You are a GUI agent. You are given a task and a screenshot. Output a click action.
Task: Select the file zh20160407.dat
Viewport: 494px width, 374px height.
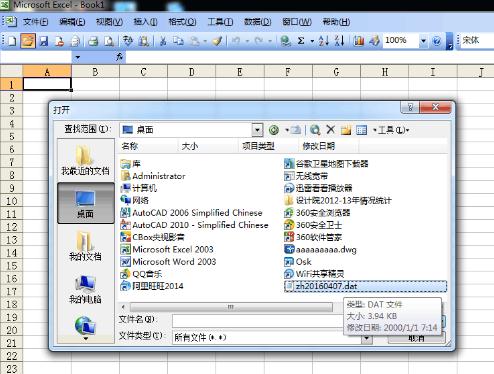pyautogui.click(x=365, y=286)
